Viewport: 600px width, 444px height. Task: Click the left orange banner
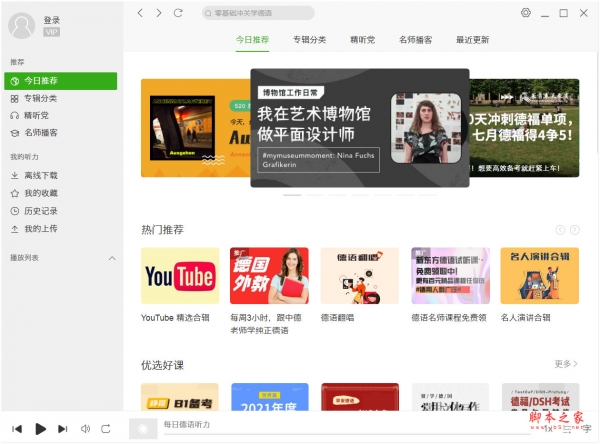pyautogui.click(x=196, y=128)
